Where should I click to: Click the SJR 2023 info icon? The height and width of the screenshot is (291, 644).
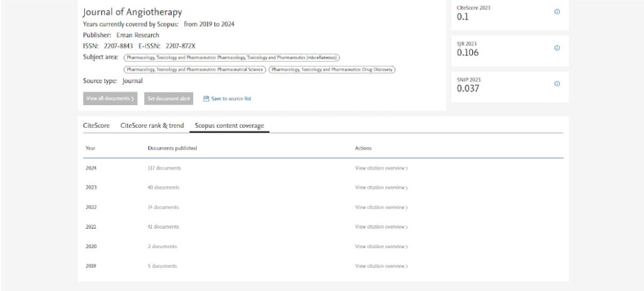(557, 48)
